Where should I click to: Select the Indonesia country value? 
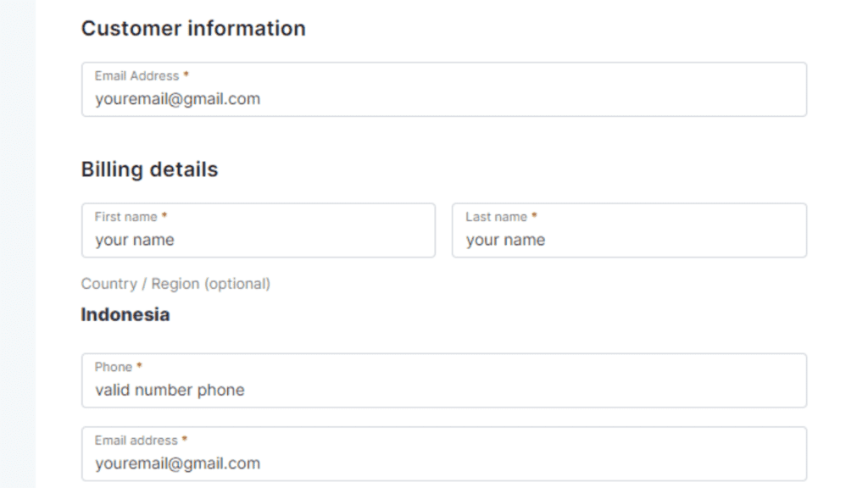pos(125,314)
